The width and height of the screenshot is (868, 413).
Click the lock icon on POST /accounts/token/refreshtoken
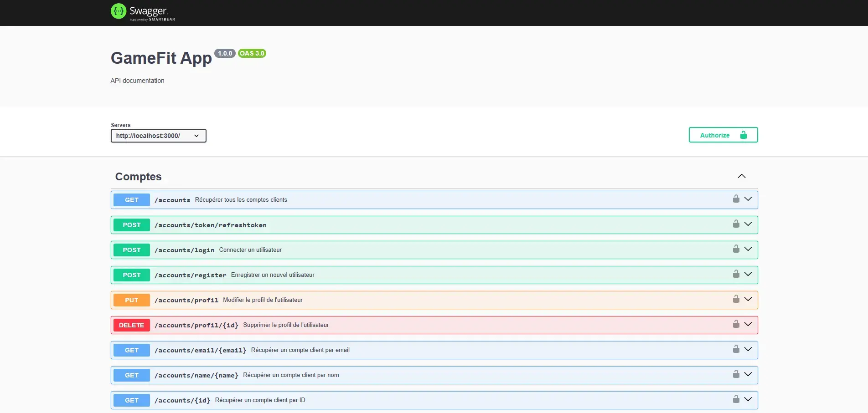(736, 224)
